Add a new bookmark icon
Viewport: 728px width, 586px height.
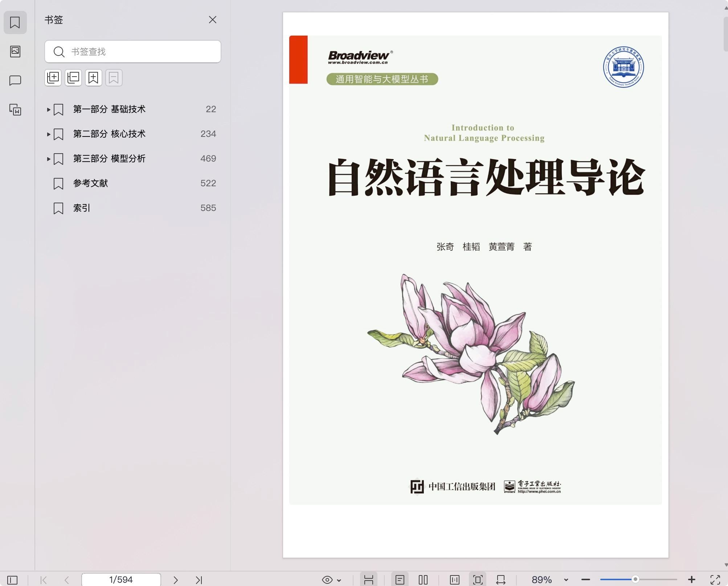pos(94,78)
